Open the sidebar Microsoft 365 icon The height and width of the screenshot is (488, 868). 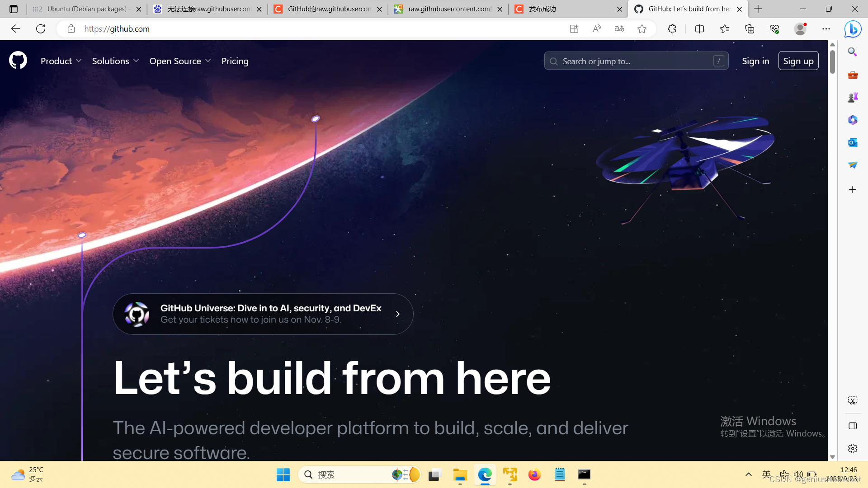point(853,120)
